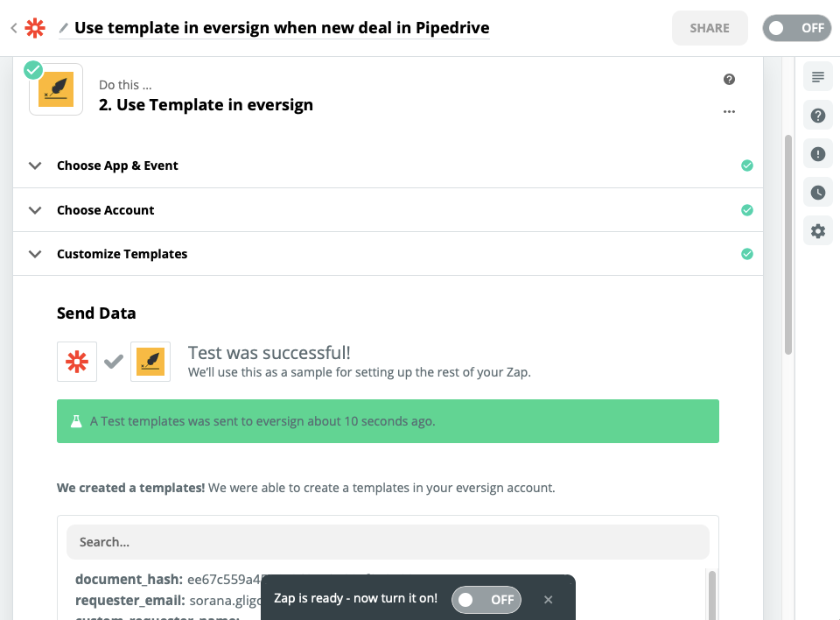The image size is (840, 620).
Task: Click the pencil icon to rename Zap
Action: click(x=63, y=28)
